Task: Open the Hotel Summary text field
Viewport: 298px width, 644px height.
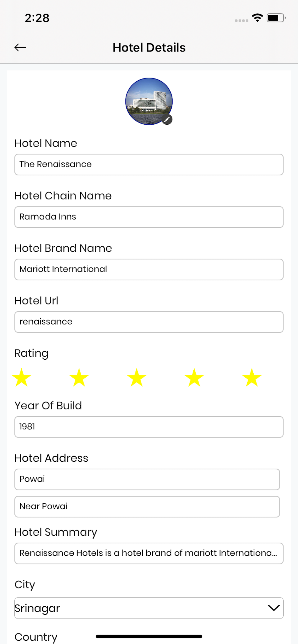Action: click(149, 553)
